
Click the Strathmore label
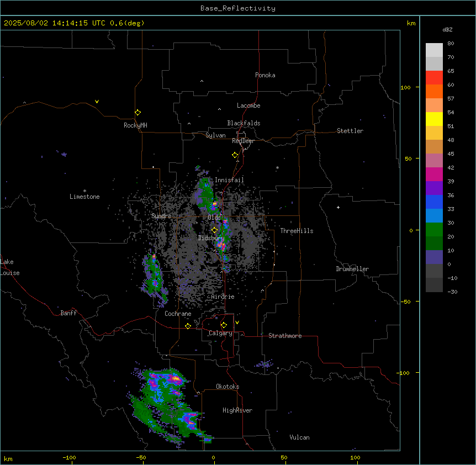pos(285,336)
